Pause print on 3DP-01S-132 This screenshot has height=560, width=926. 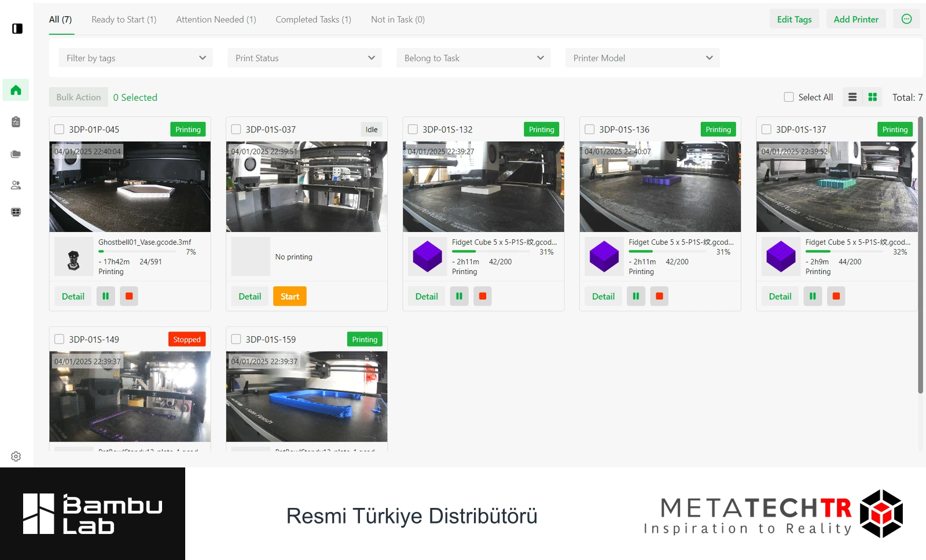[x=459, y=296]
